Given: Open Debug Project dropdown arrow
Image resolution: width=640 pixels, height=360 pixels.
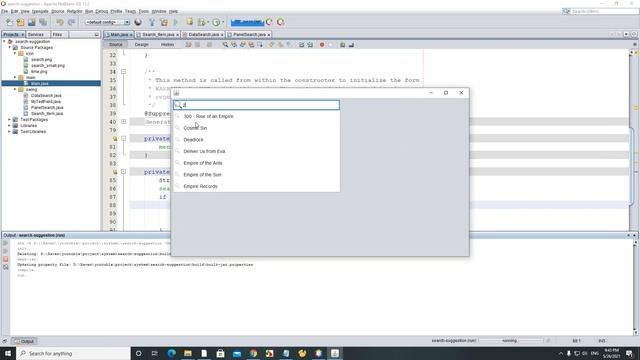Looking at the screenshot, I should coord(208,22).
